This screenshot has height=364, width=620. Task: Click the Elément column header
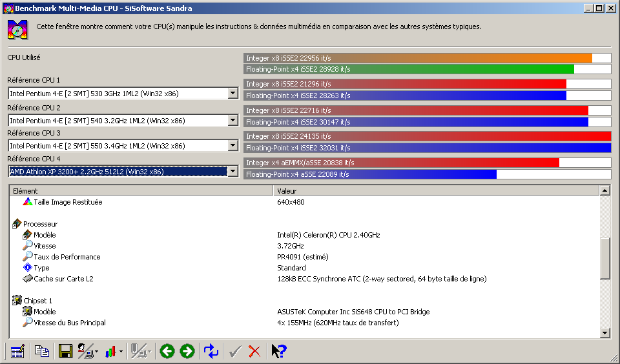tap(141, 190)
